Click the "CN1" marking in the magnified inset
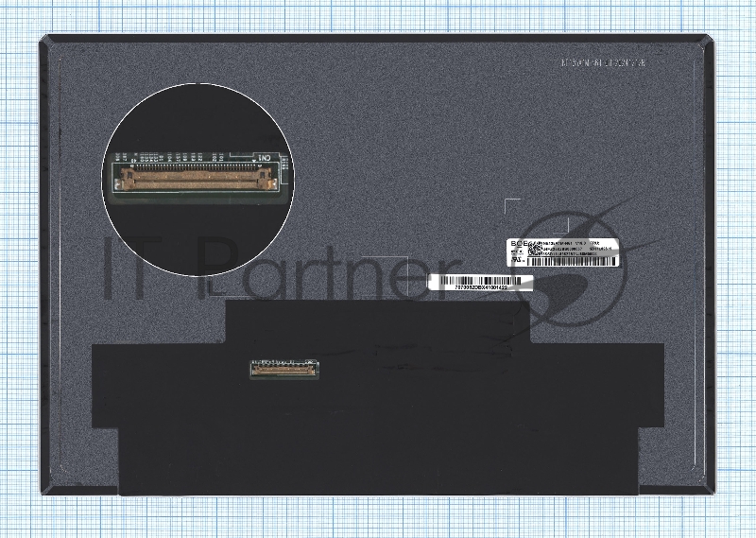 tap(265, 158)
